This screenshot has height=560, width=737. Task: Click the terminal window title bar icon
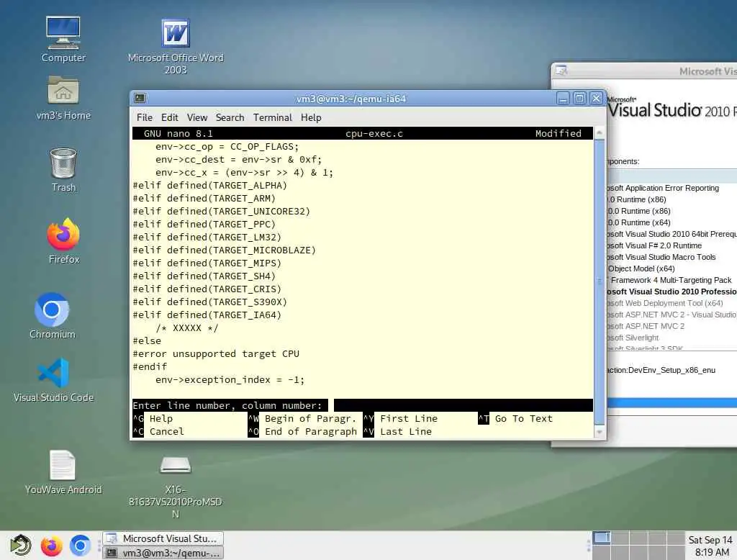pos(140,99)
